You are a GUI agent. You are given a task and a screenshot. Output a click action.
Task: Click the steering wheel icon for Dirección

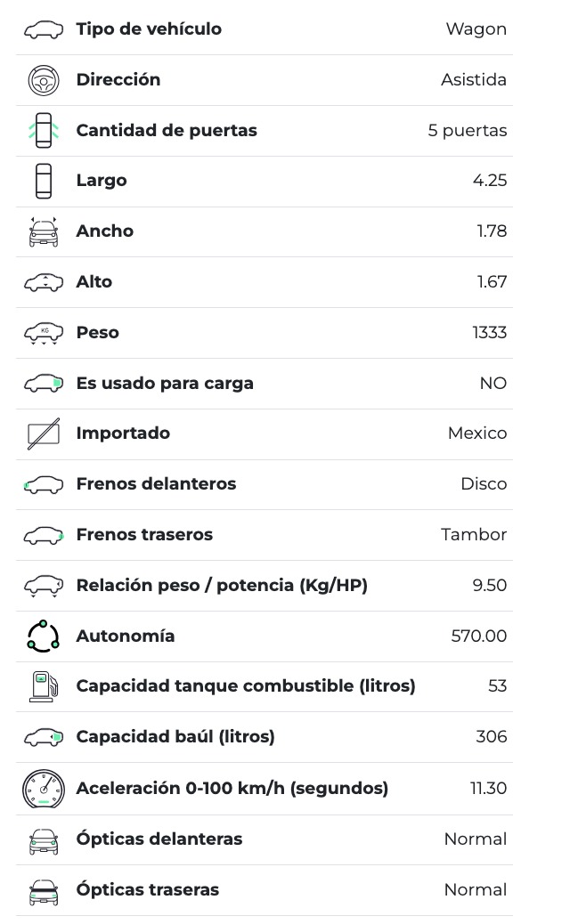(x=44, y=81)
